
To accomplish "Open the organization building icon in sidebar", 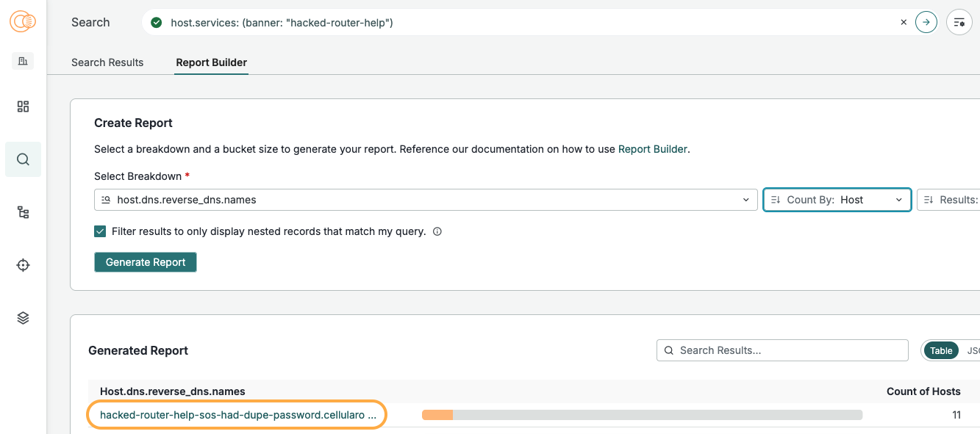I will [23, 61].
